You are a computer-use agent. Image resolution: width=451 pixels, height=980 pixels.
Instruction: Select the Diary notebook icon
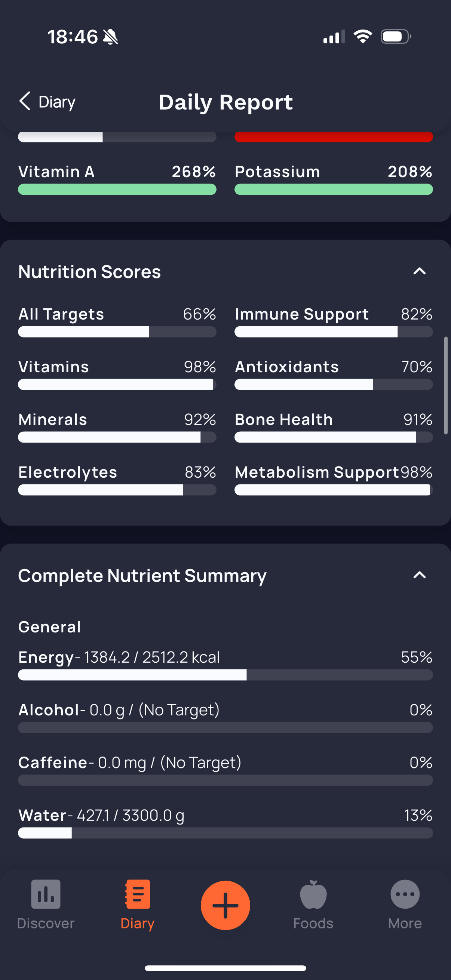pyautogui.click(x=137, y=894)
